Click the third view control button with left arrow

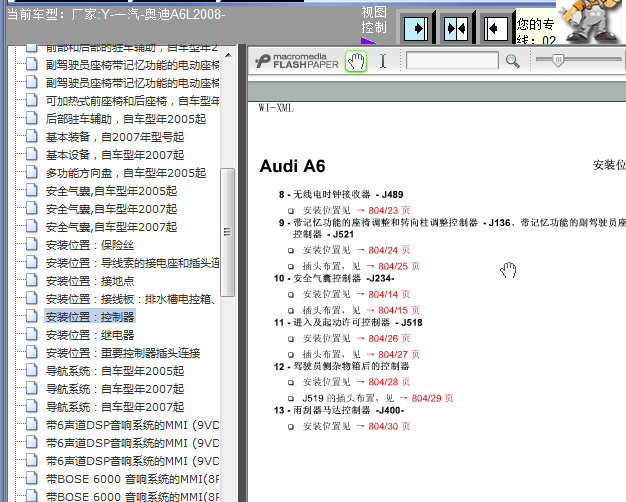point(494,28)
